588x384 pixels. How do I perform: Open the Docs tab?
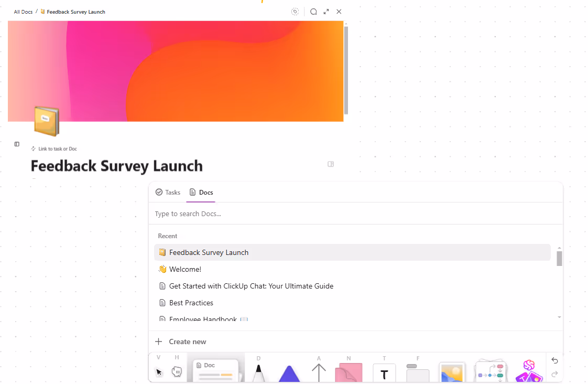pyautogui.click(x=201, y=192)
